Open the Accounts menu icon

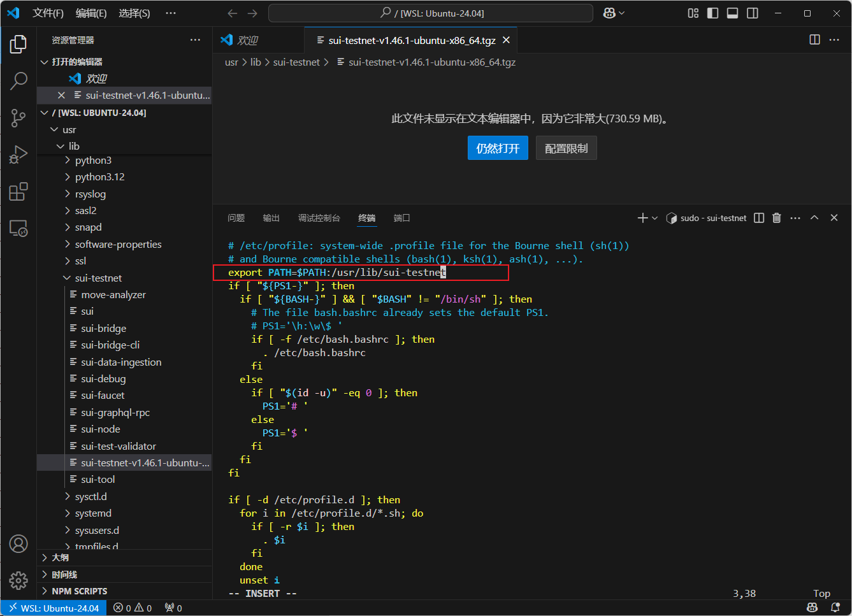(18, 544)
